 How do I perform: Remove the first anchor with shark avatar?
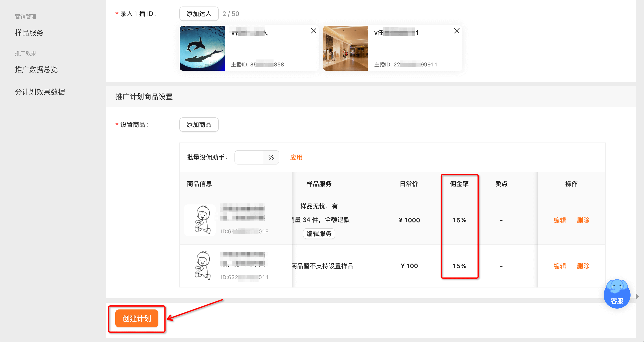click(x=313, y=31)
